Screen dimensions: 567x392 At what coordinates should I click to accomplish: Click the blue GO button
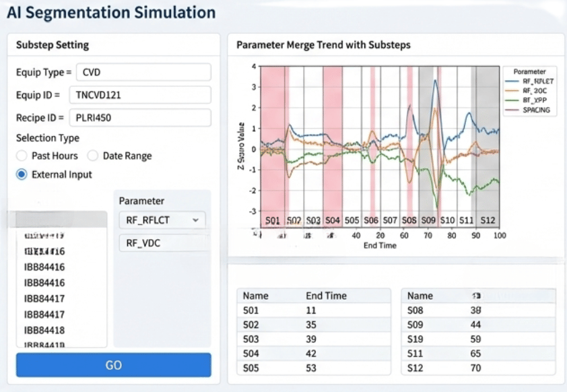pos(113,365)
